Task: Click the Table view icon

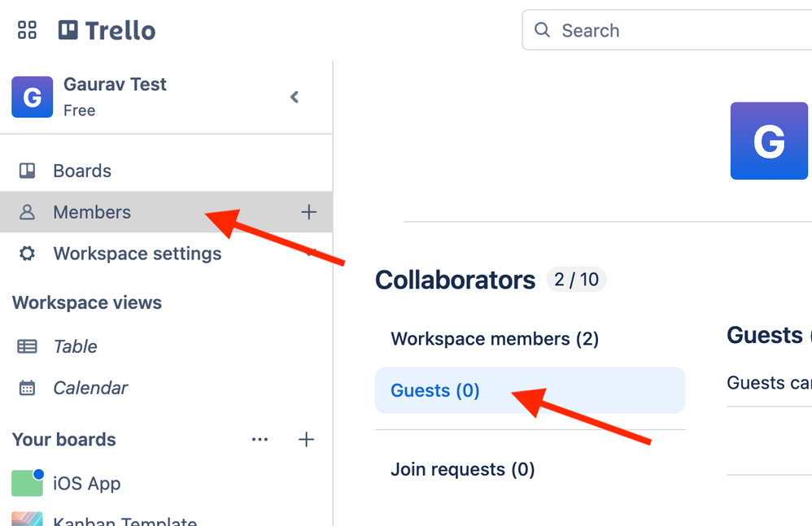Action: (27, 346)
